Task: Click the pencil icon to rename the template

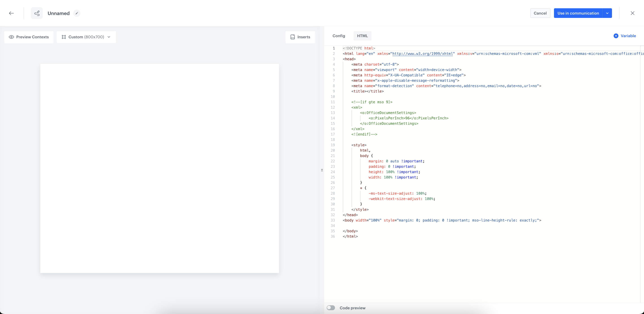Action: [77, 13]
